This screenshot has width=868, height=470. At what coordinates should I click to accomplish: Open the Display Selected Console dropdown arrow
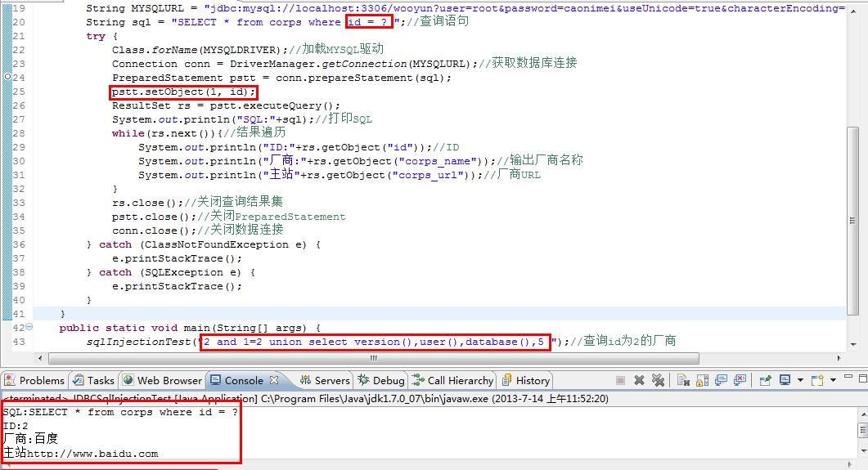(800, 380)
